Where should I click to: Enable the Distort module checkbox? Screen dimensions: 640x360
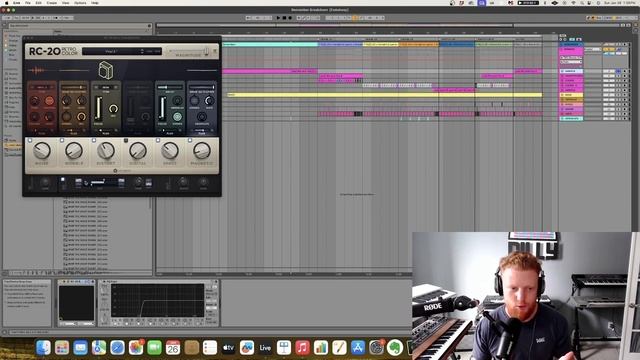pyautogui.click(x=94, y=140)
